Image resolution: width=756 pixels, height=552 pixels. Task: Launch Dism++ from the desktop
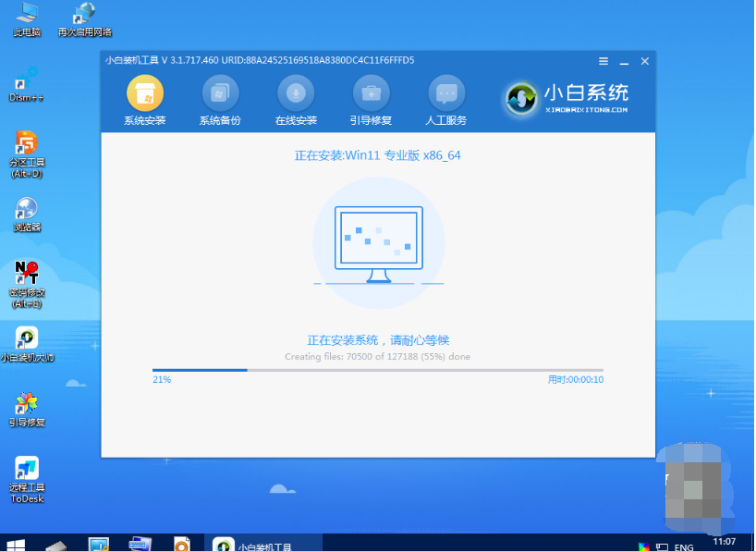click(x=26, y=76)
